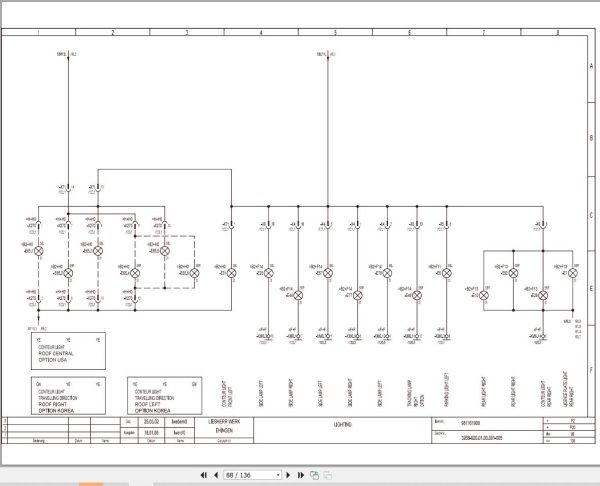
Task: Click 'OPTION KOREA' under ROOF LEFT
Action: (152, 411)
